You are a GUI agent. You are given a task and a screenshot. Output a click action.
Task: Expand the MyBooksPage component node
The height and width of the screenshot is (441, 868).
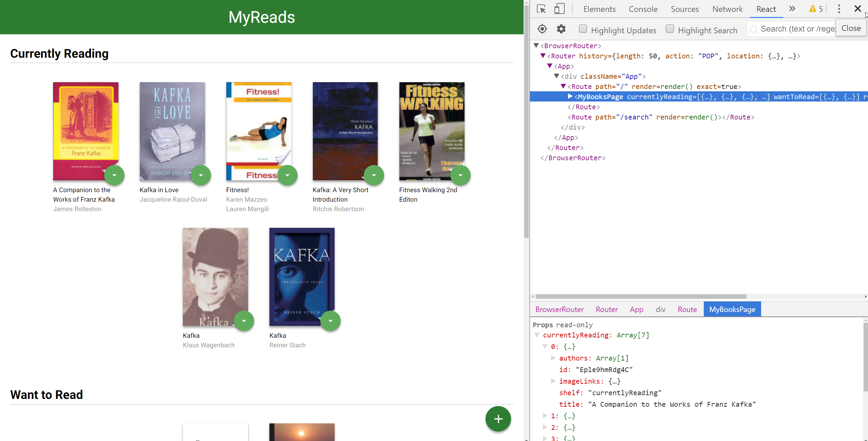pyautogui.click(x=570, y=96)
